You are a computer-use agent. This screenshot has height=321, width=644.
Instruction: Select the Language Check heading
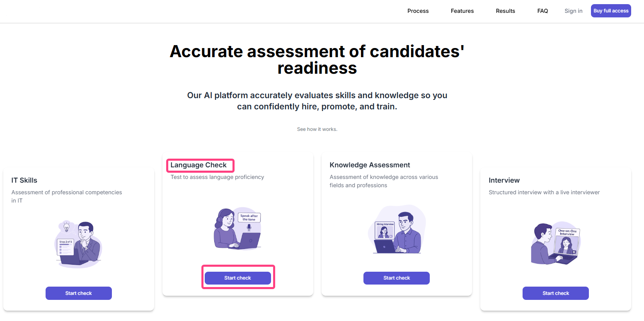coord(199,165)
